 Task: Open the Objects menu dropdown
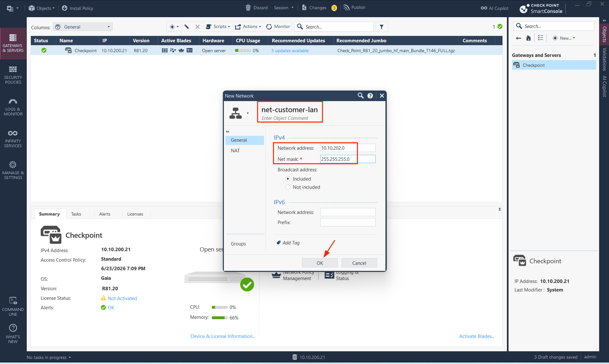[x=42, y=8]
